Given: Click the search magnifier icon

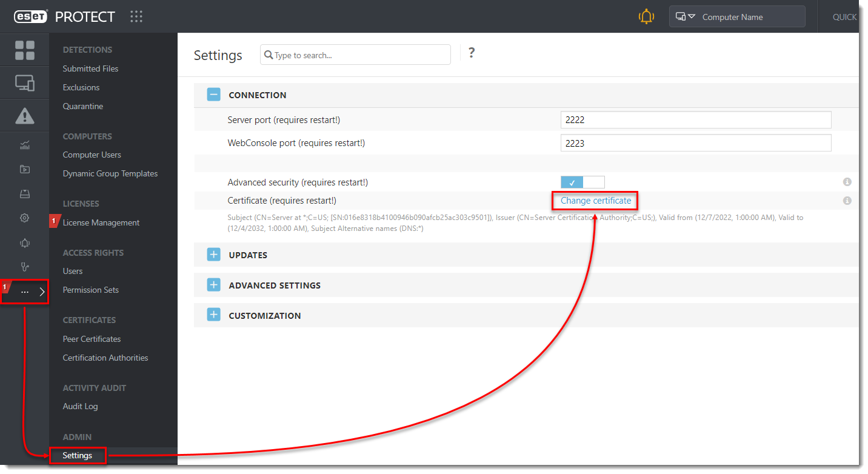Looking at the screenshot, I should [x=269, y=55].
